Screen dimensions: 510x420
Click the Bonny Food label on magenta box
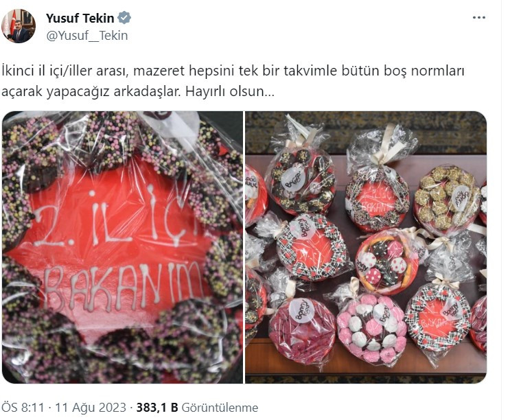click(301, 311)
